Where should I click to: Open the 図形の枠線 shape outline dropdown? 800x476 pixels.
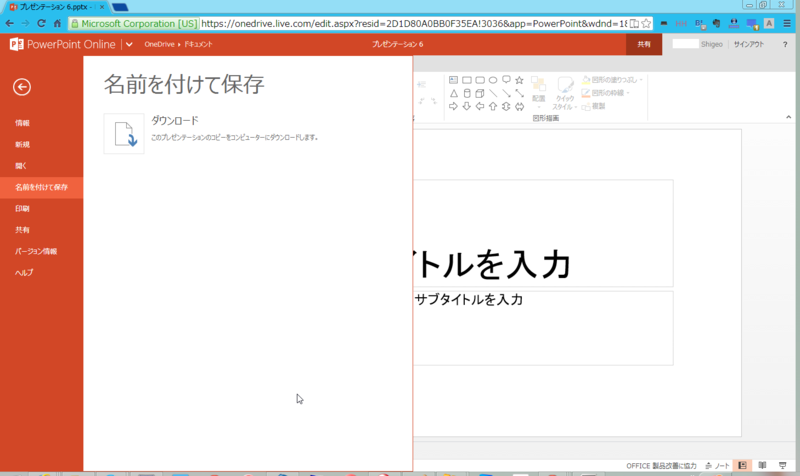(x=606, y=93)
